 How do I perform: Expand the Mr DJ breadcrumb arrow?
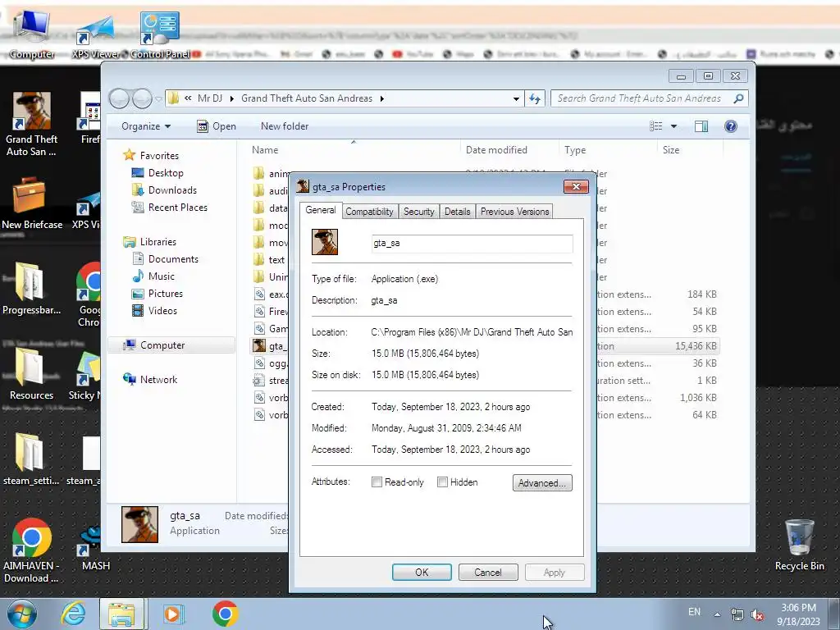coord(232,98)
